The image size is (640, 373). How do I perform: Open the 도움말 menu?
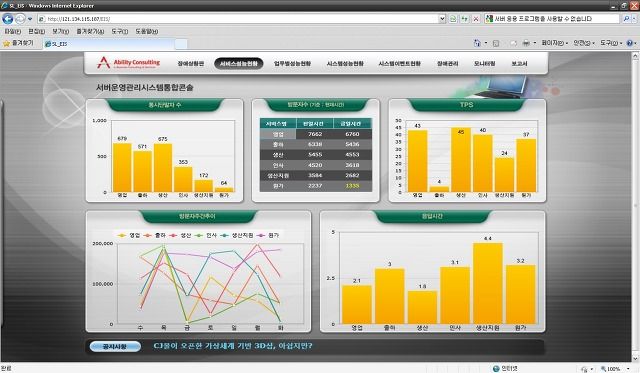[147, 31]
